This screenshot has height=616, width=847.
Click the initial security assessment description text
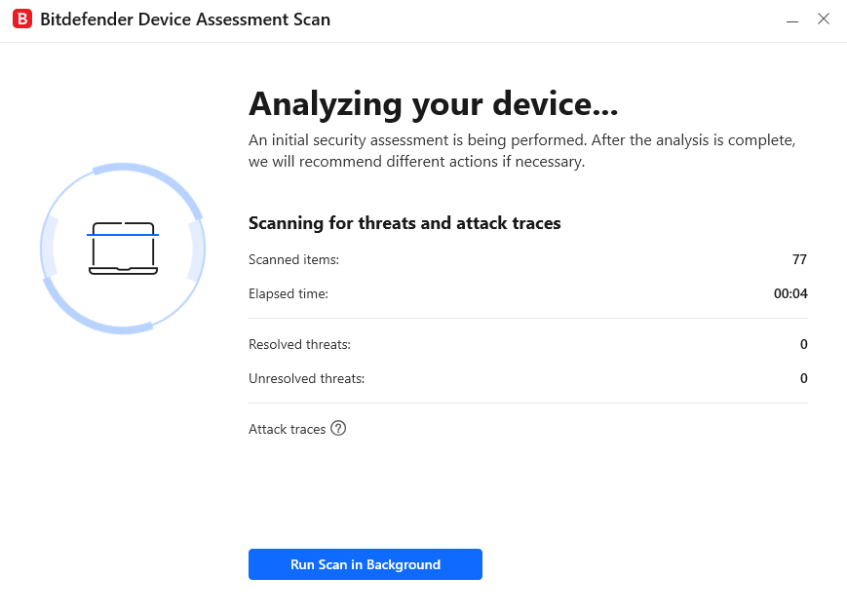coord(521,151)
